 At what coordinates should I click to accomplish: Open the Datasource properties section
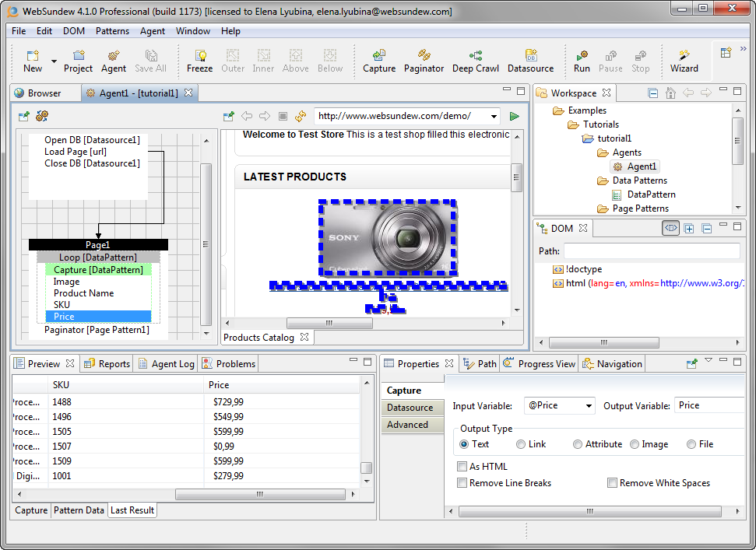point(410,408)
